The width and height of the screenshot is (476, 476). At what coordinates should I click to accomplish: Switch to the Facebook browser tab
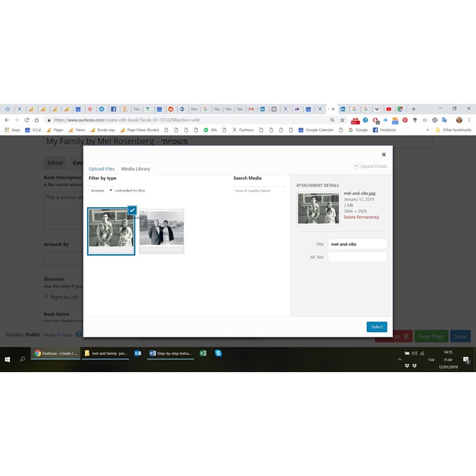tap(113, 109)
